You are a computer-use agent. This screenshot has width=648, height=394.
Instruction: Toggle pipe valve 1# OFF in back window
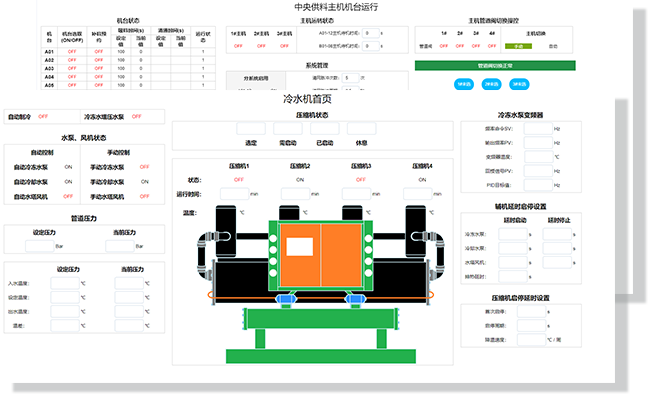tap(444, 46)
